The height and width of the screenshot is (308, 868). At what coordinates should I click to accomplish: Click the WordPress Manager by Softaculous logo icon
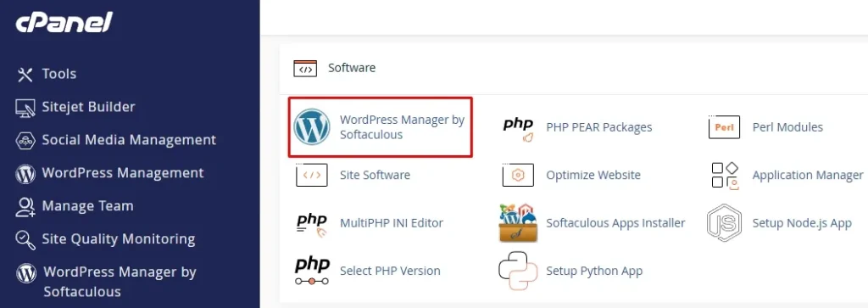click(312, 127)
